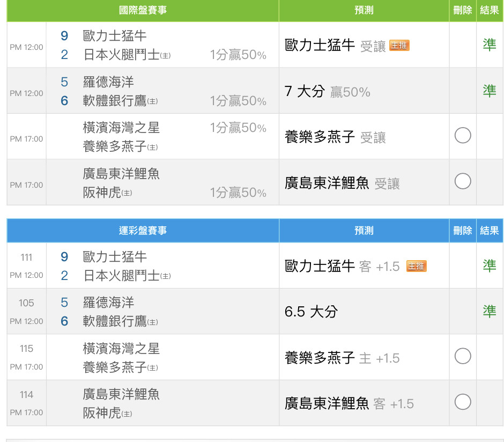Screen dimensions: 504x442
Task: Click 1分贏50% next to 軟體銀行鷹
Action: point(238,101)
